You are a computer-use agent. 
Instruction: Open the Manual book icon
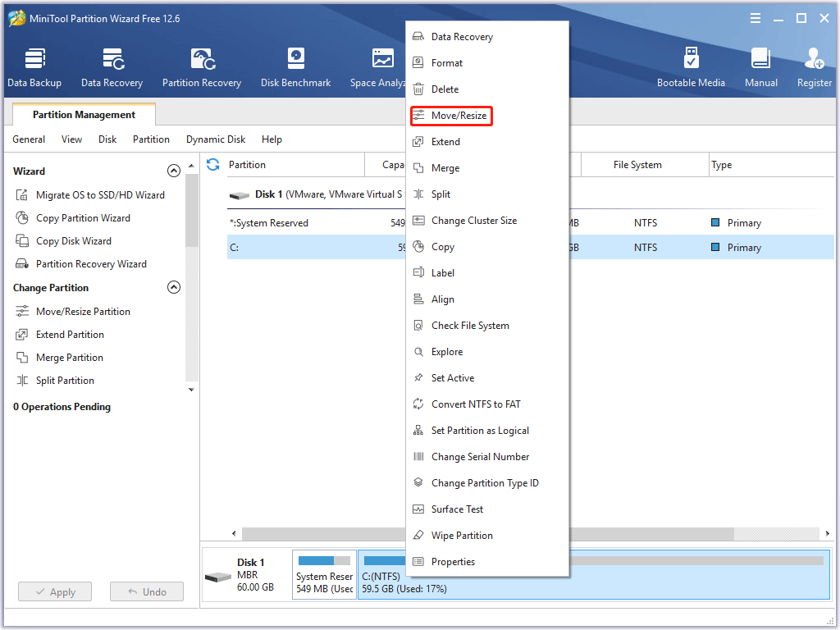[x=760, y=67]
